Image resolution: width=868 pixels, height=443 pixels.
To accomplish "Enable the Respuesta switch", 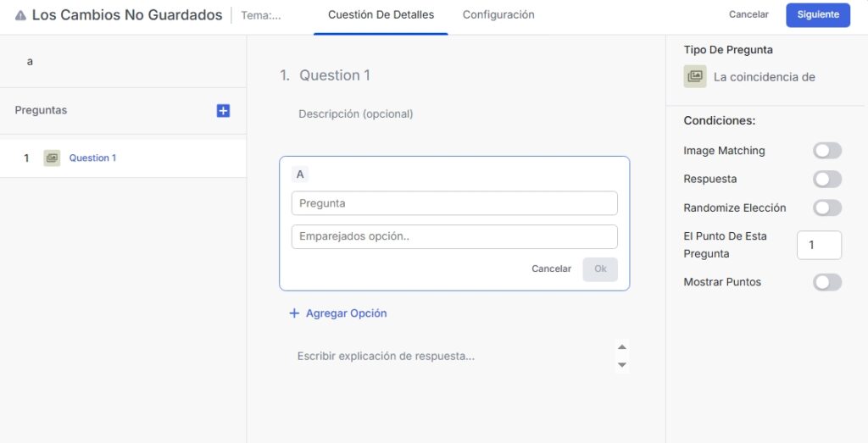I will pyautogui.click(x=827, y=180).
